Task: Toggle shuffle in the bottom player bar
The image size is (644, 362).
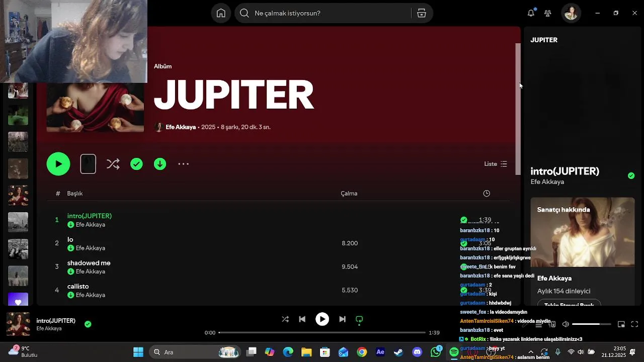Action: pyautogui.click(x=285, y=319)
